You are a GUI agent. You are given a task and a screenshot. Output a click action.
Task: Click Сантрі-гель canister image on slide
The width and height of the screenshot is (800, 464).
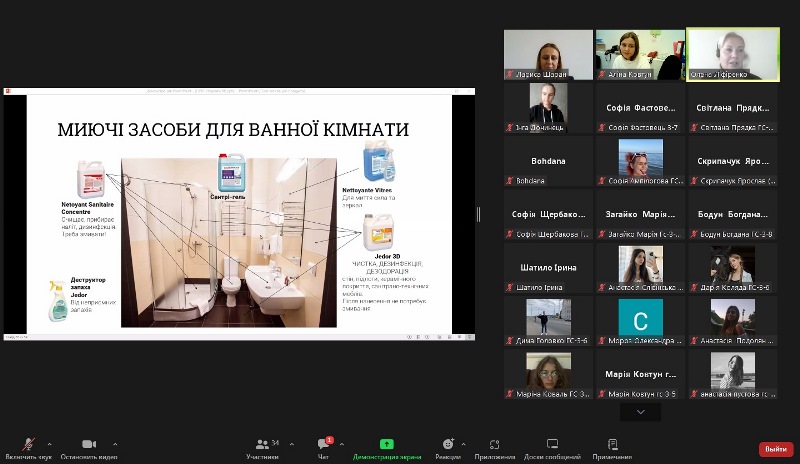point(232,173)
